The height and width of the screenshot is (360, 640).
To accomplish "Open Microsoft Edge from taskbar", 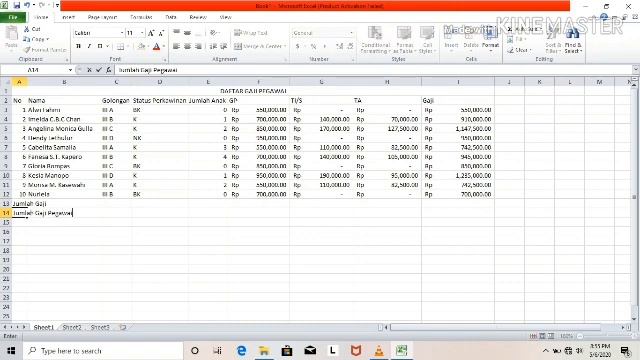I will (x=242, y=351).
